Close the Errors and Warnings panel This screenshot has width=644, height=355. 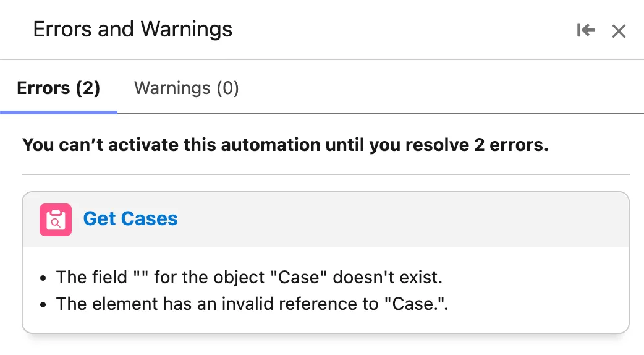619,31
